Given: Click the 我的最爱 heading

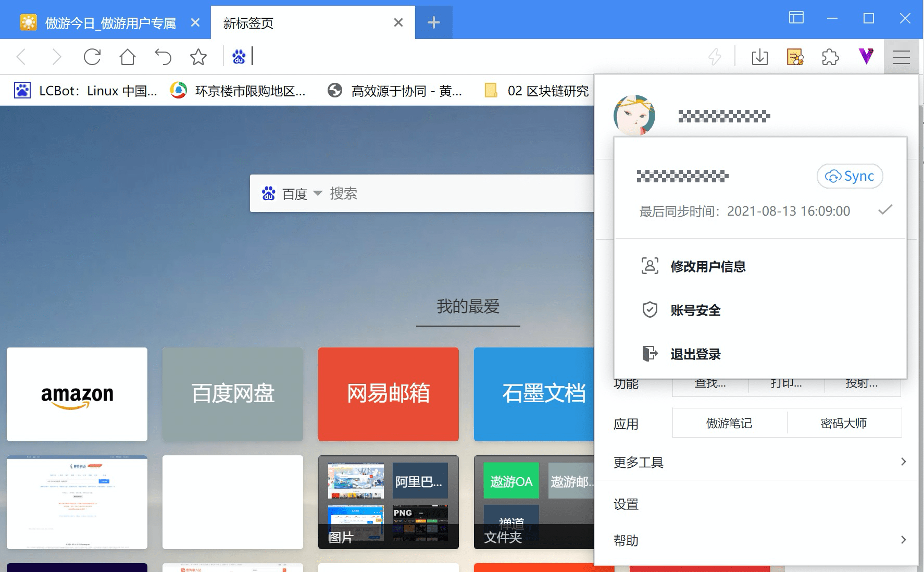Looking at the screenshot, I should coord(468,306).
